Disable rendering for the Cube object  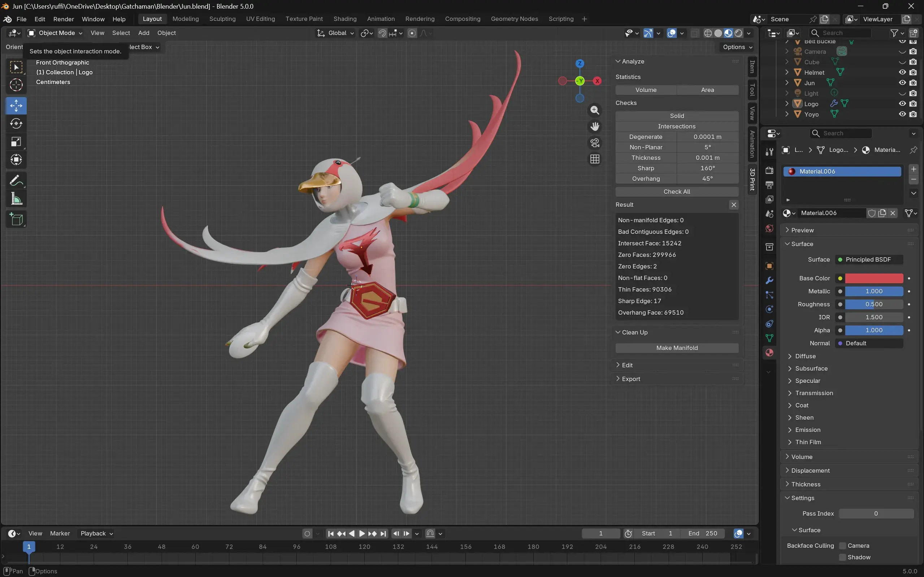pyautogui.click(x=913, y=62)
